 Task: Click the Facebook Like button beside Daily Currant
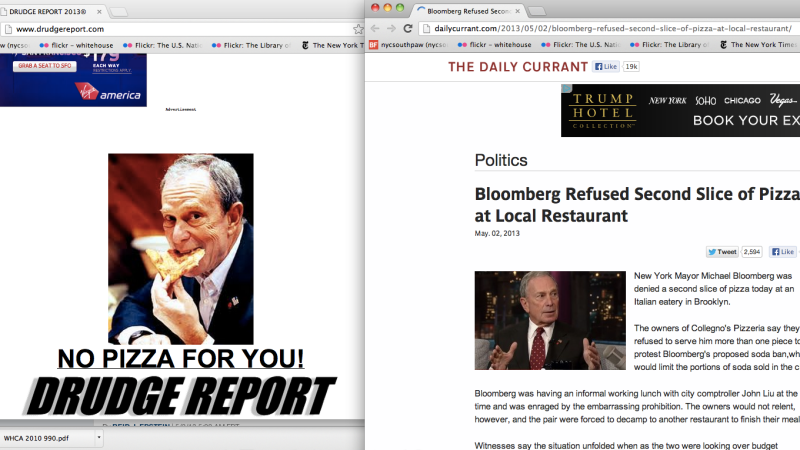coord(606,66)
